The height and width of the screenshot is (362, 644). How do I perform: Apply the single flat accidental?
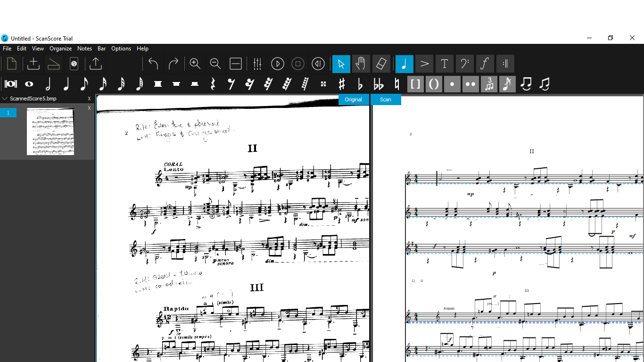point(360,84)
